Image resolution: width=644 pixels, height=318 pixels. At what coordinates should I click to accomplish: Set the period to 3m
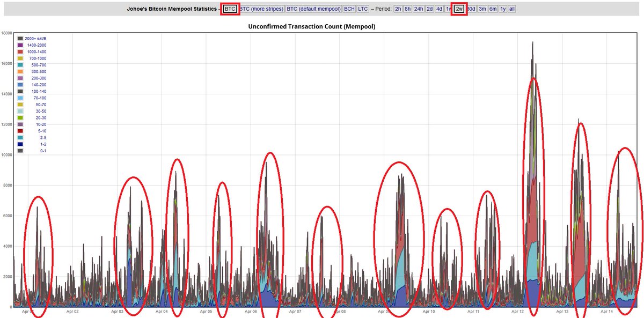pyautogui.click(x=482, y=9)
